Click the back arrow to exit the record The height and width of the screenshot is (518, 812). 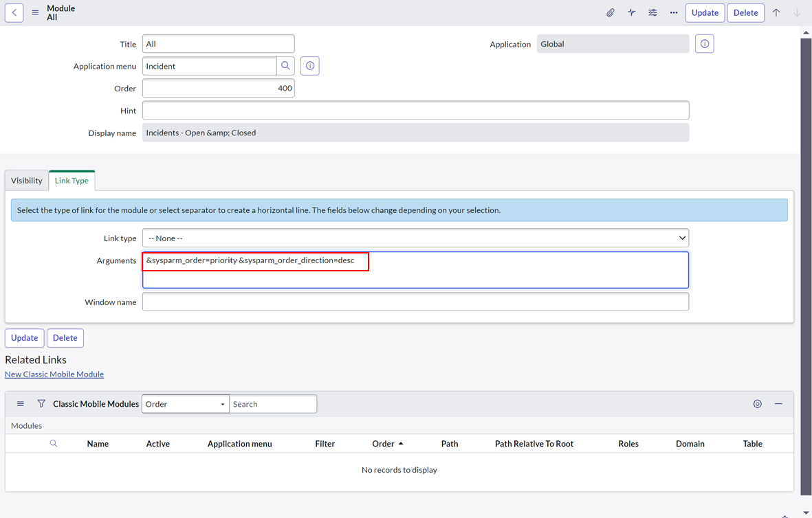[x=14, y=12]
